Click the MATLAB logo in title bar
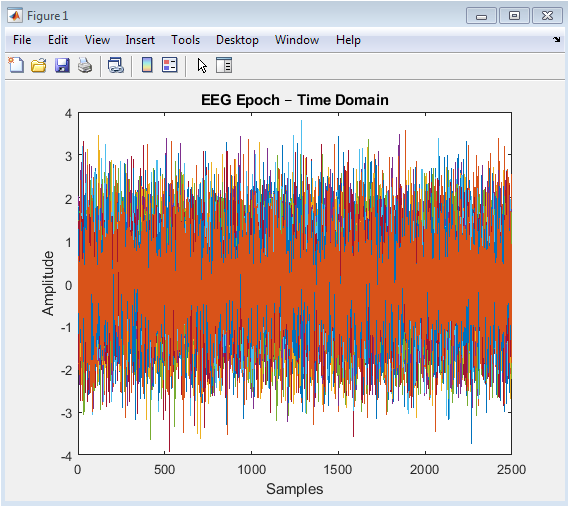Screen dimensions: 569x507 pyautogui.click(x=15, y=16)
